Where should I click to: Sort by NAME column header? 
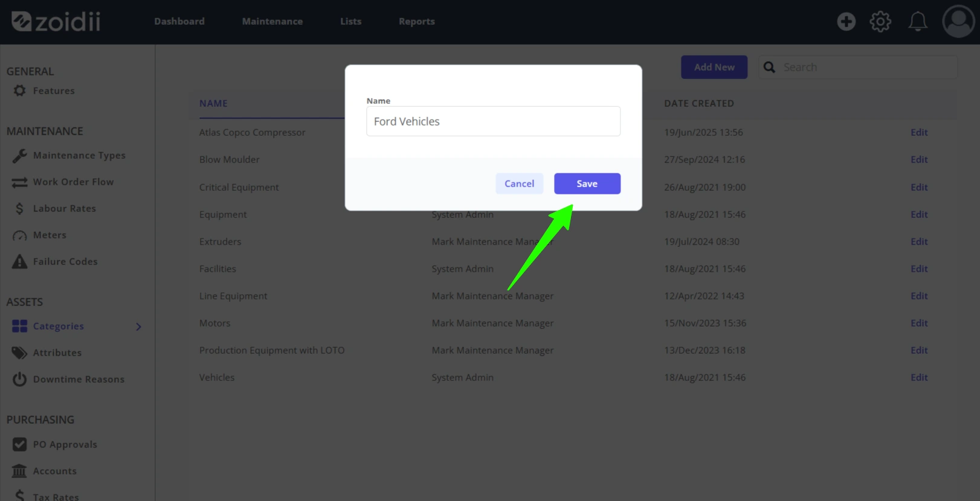[x=213, y=103]
